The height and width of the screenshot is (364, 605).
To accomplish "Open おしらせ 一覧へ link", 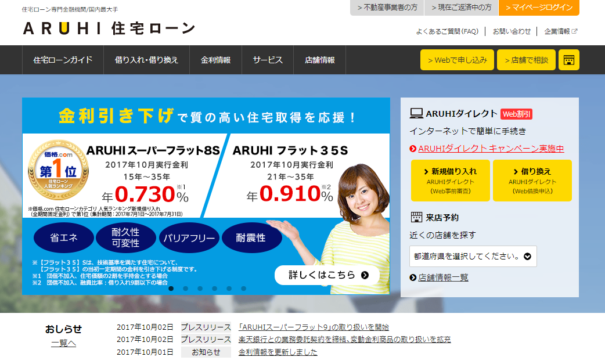I will click(x=64, y=343).
